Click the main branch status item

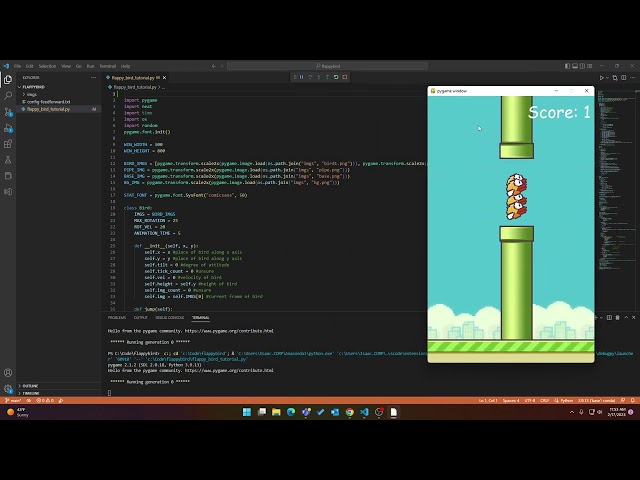pos(13,400)
